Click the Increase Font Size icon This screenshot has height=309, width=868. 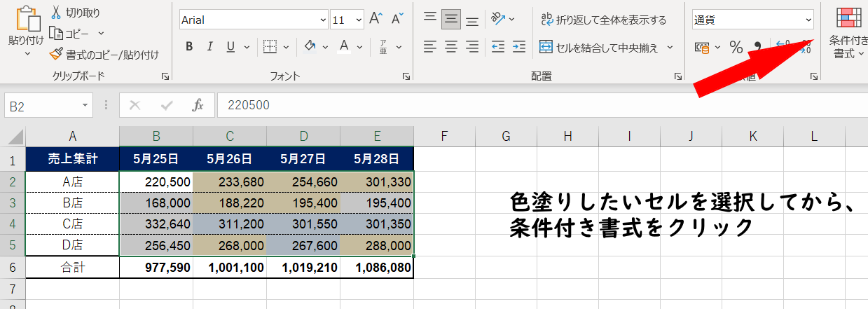pyautogui.click(x=376, y=20)
